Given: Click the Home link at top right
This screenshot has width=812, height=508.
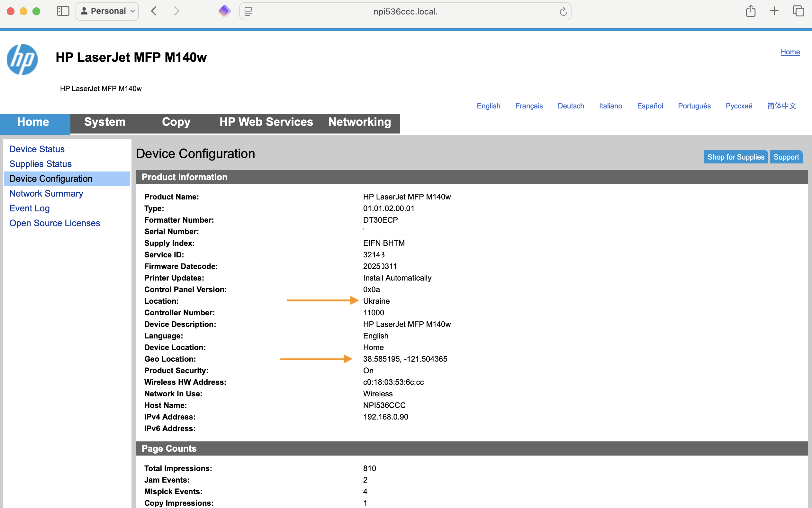Looking at the screenshot, I should point(790,52).
